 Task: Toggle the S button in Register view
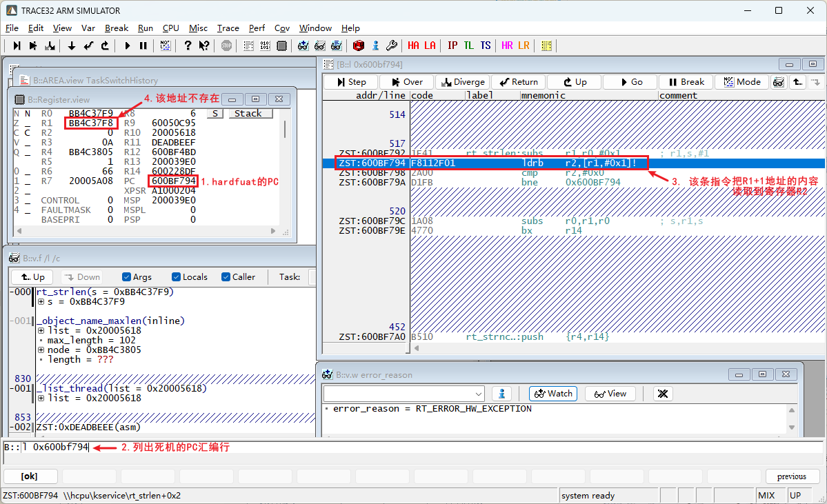coord(215,113)
